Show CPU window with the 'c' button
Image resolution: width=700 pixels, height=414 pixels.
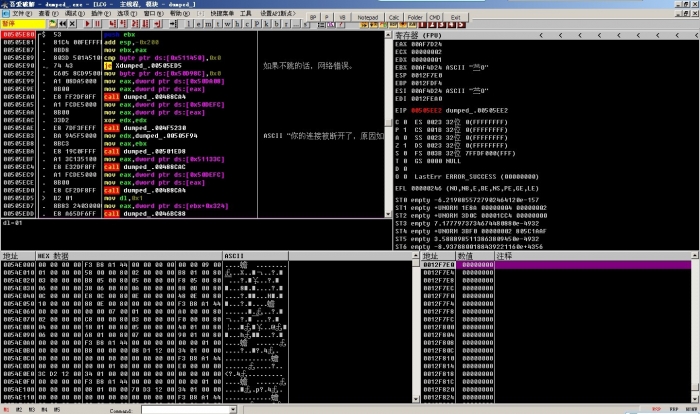[247, 24]
